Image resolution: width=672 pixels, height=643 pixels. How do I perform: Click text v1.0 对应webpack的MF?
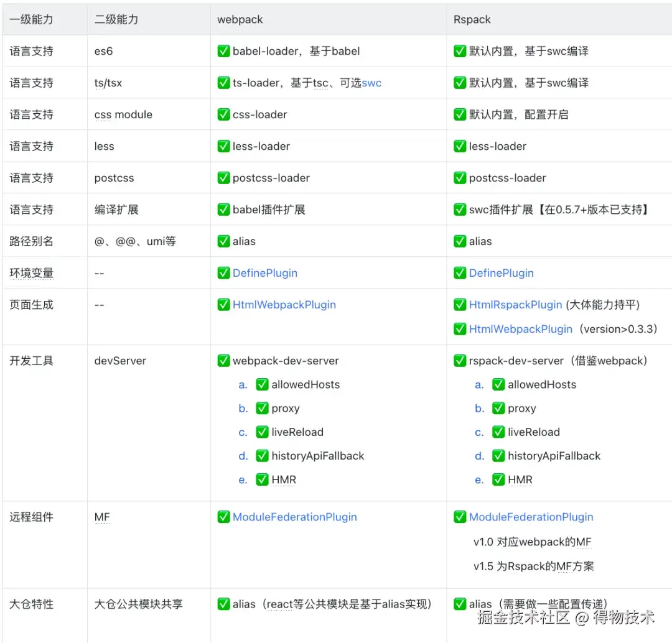(532, 542)
